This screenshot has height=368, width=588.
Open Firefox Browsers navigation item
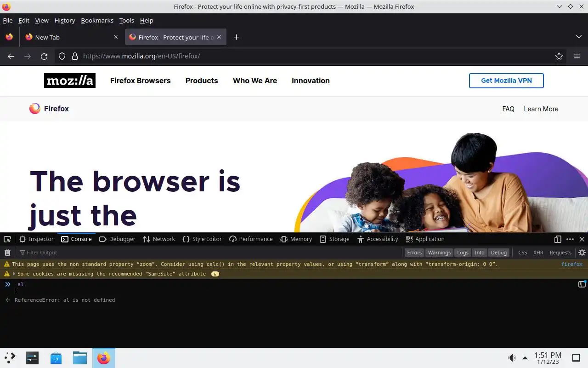(x=141, y=80)
